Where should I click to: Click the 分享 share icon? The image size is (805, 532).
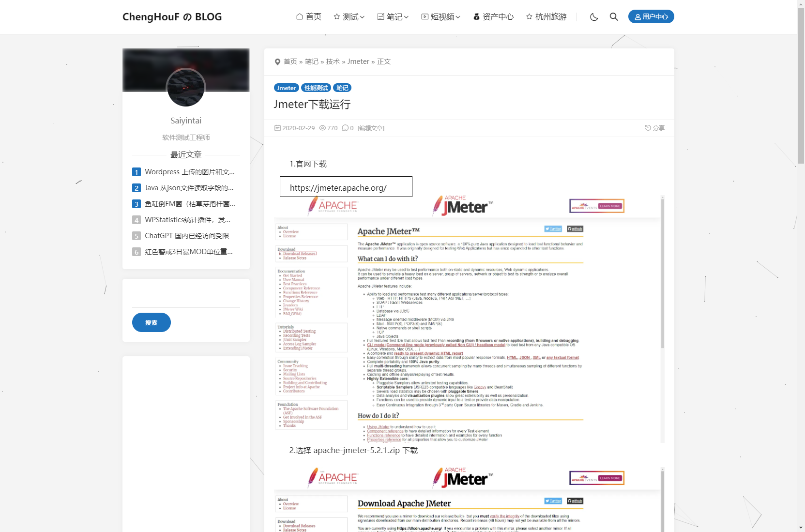tap(654, 128)
